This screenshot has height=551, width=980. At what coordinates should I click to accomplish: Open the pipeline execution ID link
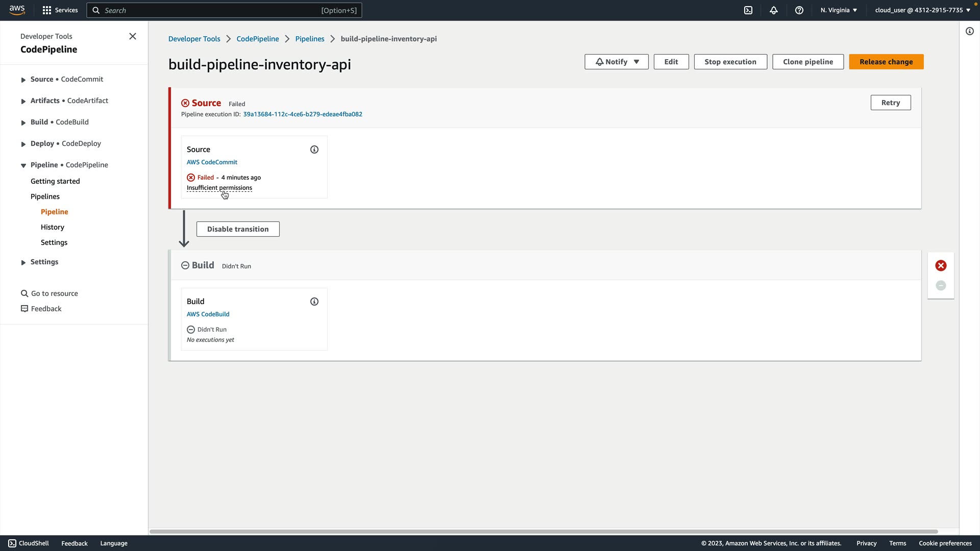coord(303,114)
